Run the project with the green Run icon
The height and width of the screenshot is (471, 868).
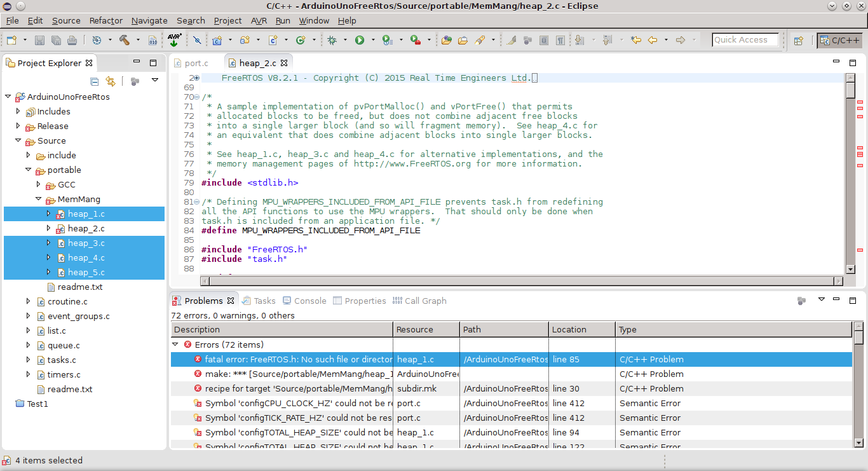pyautogui.click(x=359, y=39)
